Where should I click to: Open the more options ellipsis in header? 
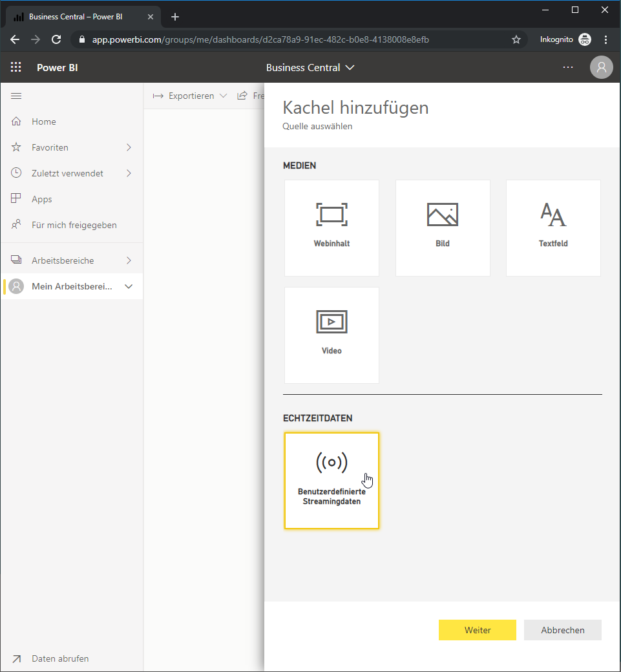568,67
